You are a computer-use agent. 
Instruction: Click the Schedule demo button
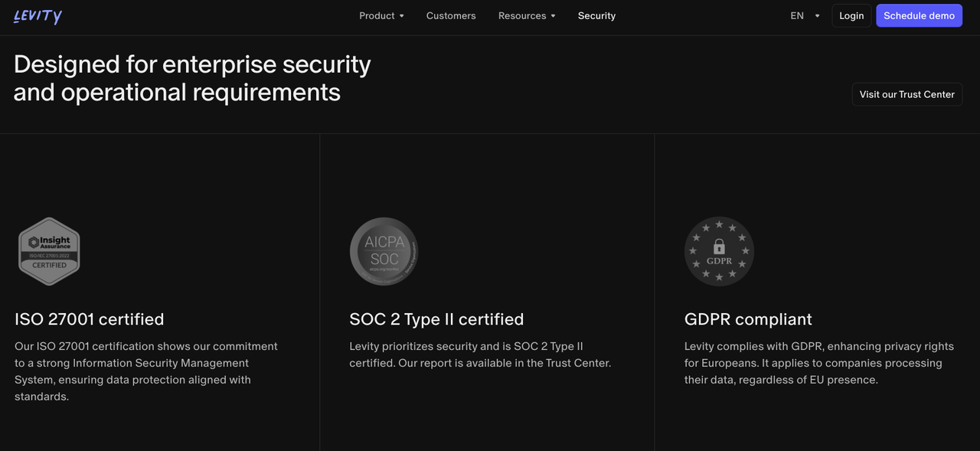coord(919,15)
